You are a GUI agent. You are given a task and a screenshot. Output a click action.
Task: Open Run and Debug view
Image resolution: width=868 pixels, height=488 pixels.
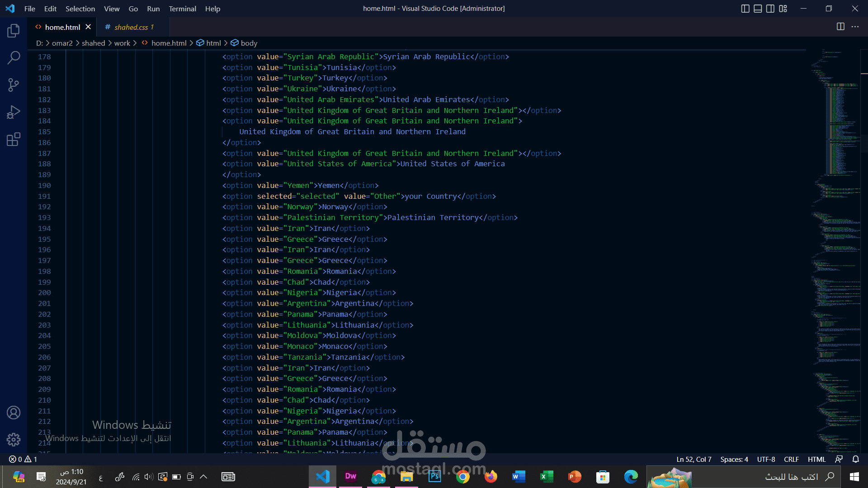click(x=14, y=112)
